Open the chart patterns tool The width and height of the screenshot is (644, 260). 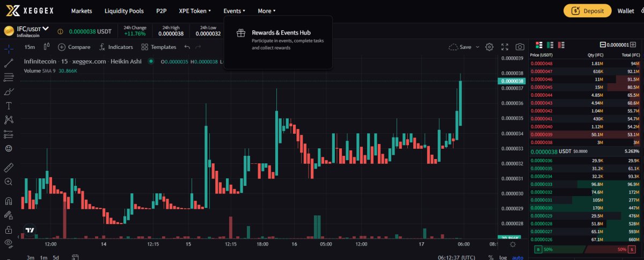pos(8,120)
